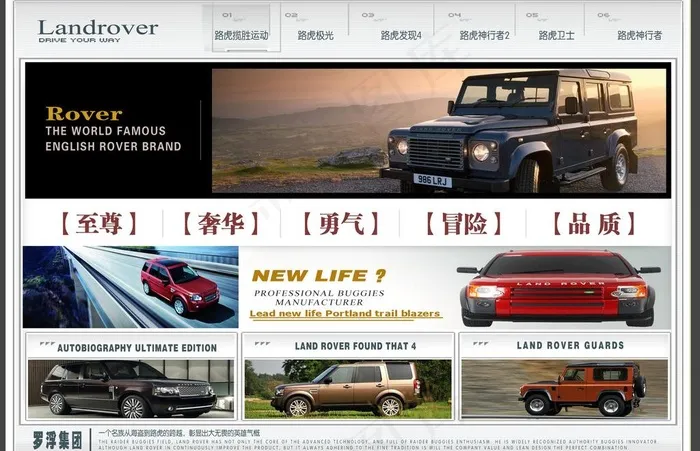700x451 pixels.
Task: Open the Land Rover Found That 4 heading
Action: point(355,346)
